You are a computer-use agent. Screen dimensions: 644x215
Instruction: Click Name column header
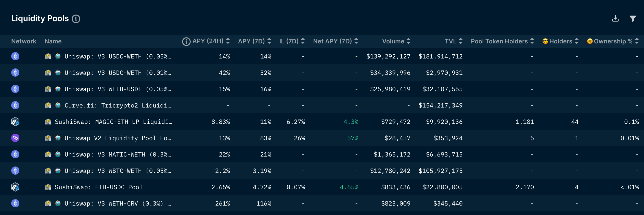tap(53, 41)
